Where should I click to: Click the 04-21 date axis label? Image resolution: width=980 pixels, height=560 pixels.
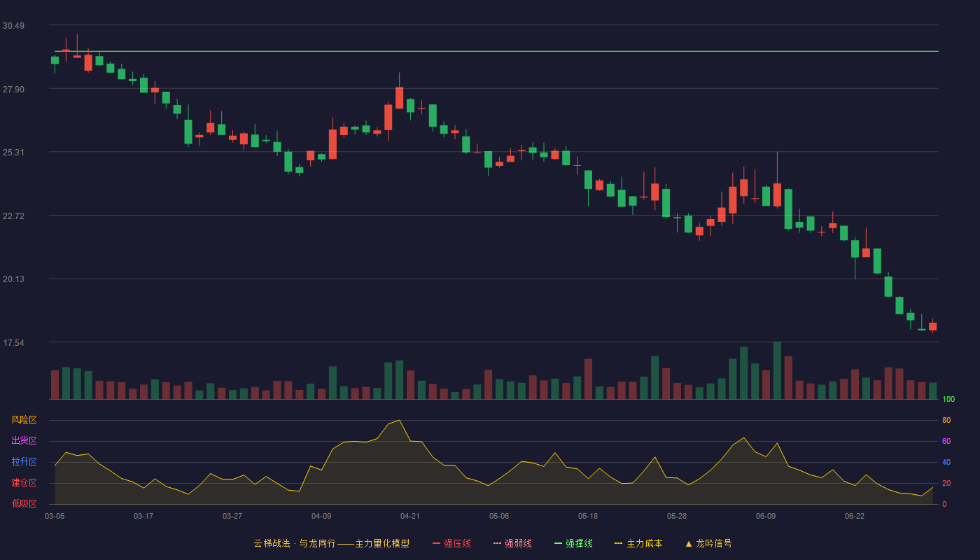click(x=410, y=516)
